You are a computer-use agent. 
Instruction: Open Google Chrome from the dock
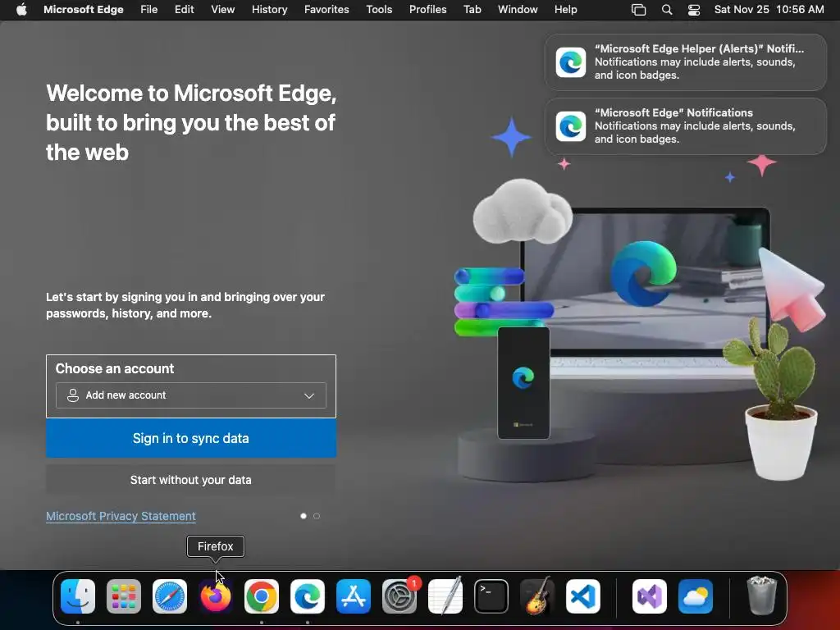[262, 596]
